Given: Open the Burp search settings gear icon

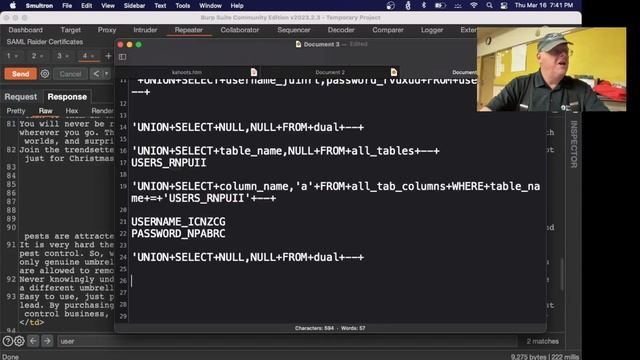Looking at the screenshot, I should coord(19,341).
